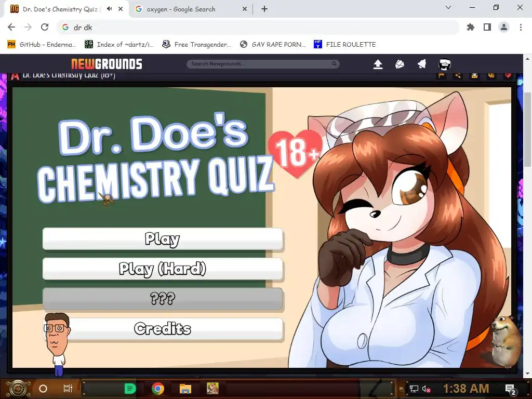Viewport: 532px width, 399px height.
Task: Open the Index of ~dartz bookmark
Action: [x=119, y=45]
